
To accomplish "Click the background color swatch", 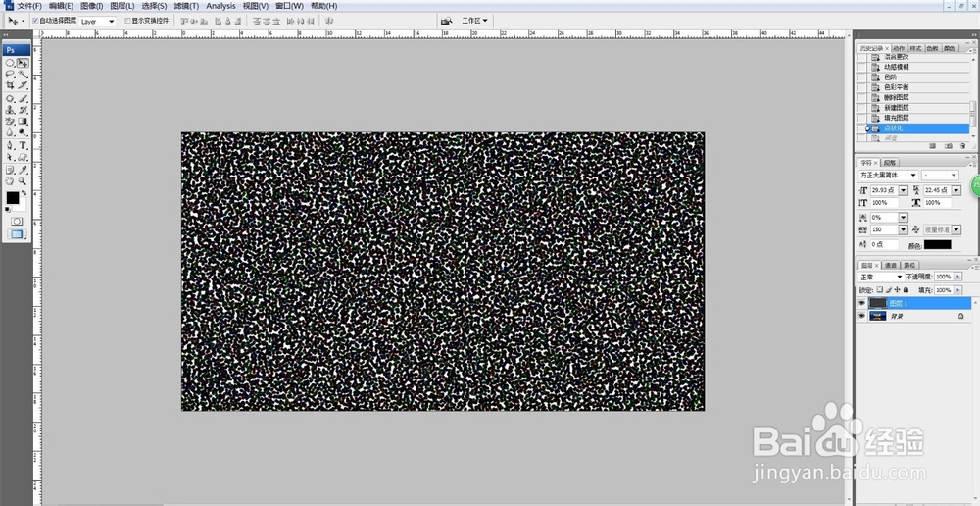I will (x=22, y=206).
